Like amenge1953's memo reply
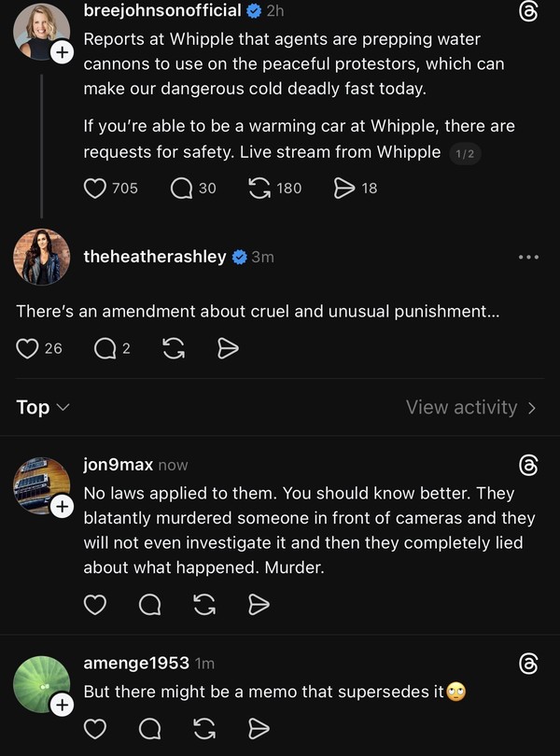 pos(95,727)
